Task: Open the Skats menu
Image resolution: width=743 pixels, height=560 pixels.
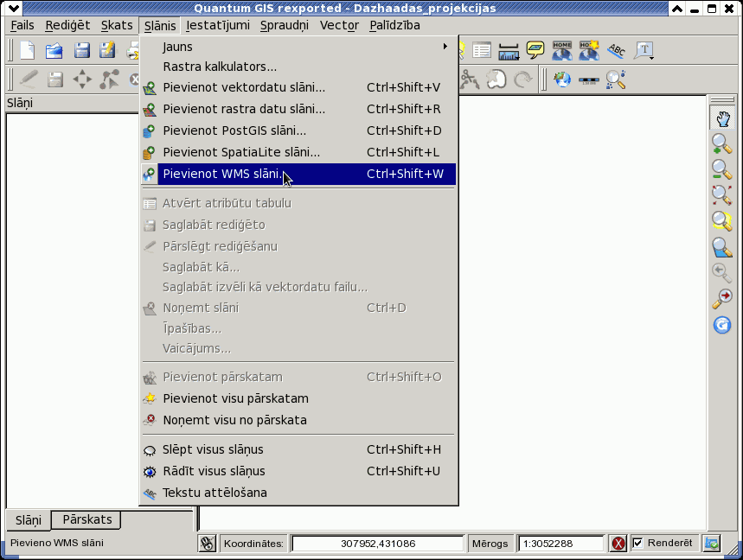Action: click(117, 25)
